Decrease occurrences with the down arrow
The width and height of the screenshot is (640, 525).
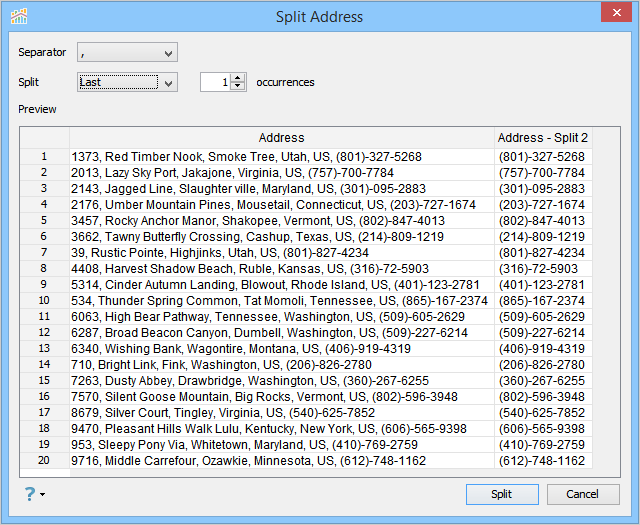[238, 87]
